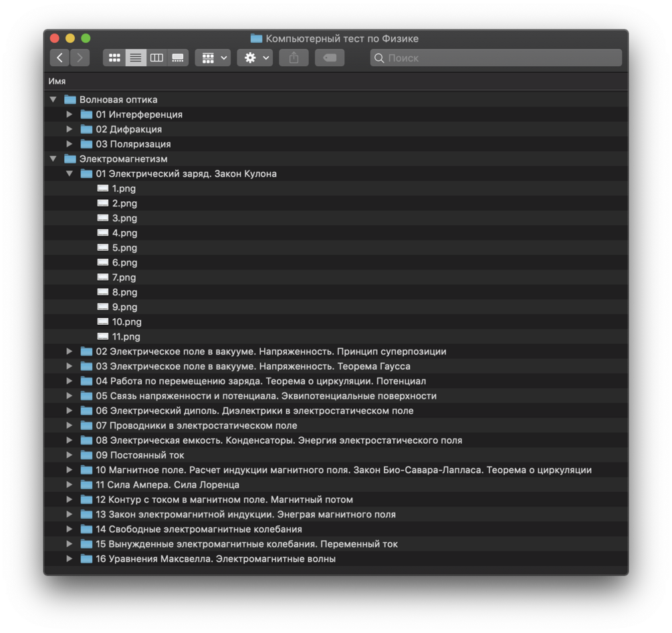Select row text 07 Проводники в электростатическом поле

tap(197, 425)
